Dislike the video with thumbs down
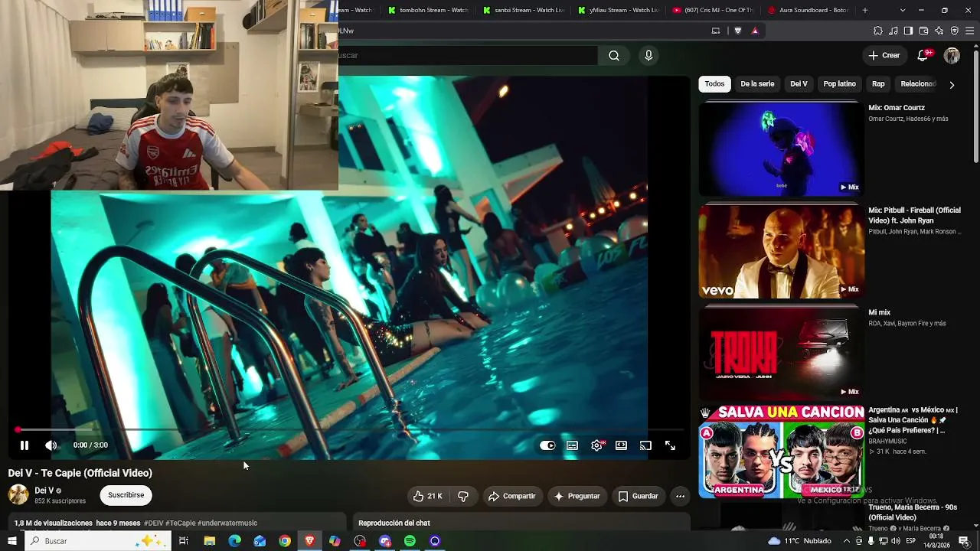The height and width of the screenshot is (551, 980). [x=463, y=496]
